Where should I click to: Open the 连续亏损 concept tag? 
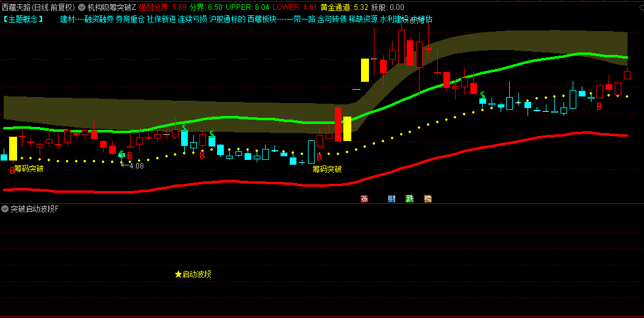click(192, 19)
